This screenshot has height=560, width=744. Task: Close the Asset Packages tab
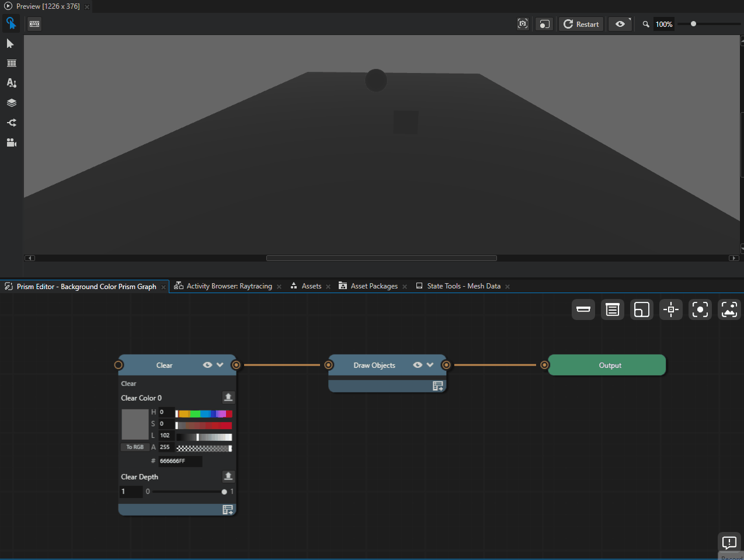coord(405,287)
